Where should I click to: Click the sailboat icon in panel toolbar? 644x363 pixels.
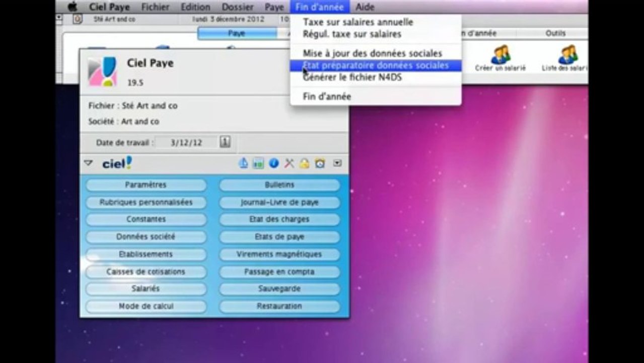pyautogui.click(x=243, y=163)
